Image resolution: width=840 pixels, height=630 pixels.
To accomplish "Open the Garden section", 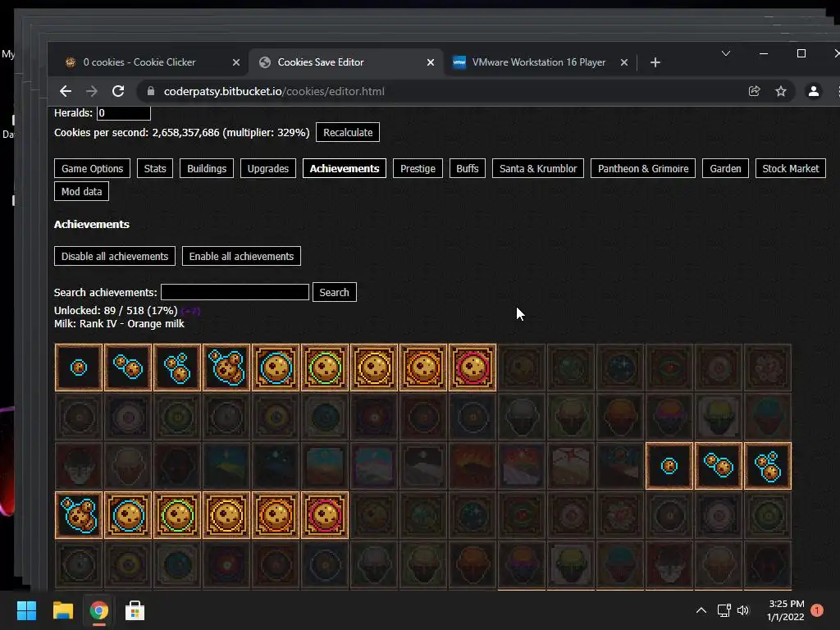I will click(x=725, y=168).
